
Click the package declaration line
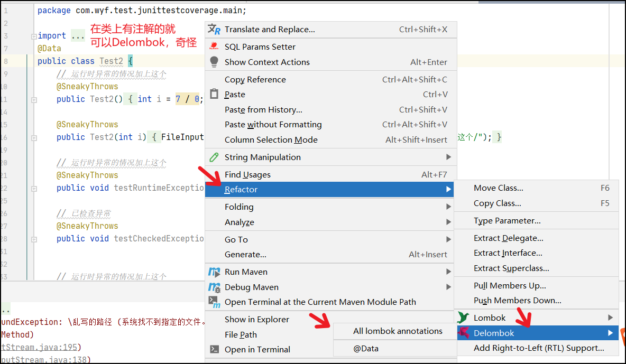(142, 11)
